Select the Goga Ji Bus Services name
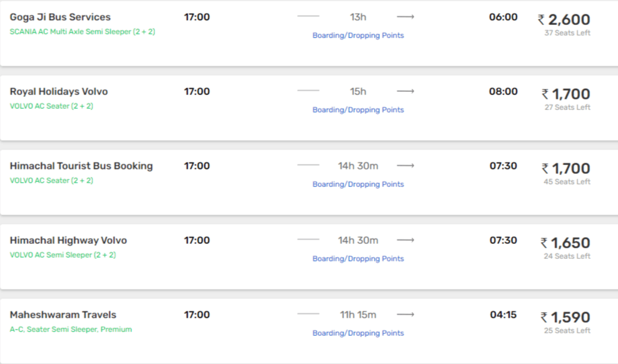Viewport: 618px width, 364px height. (x=60, y=18)
